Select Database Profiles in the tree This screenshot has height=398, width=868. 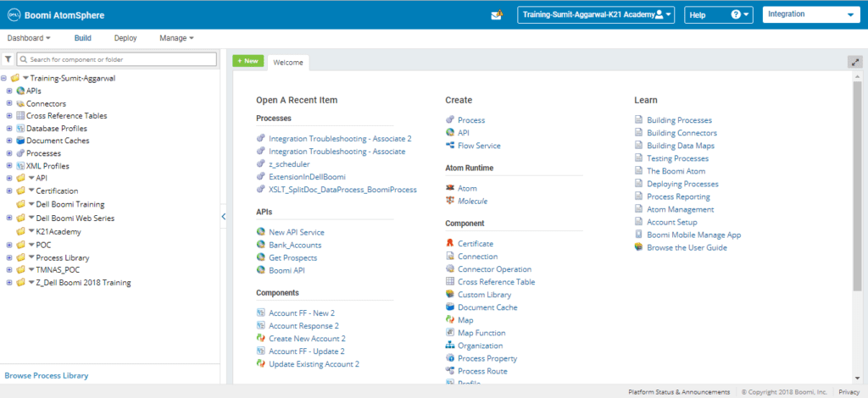click(57, 128)
